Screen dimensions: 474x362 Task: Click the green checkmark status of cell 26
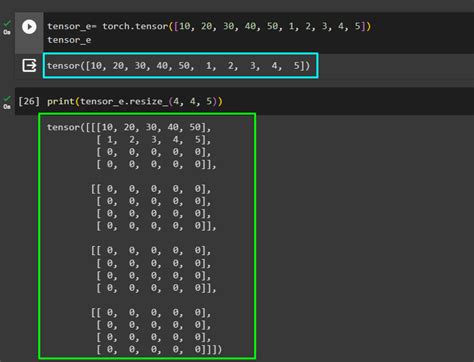7,98
